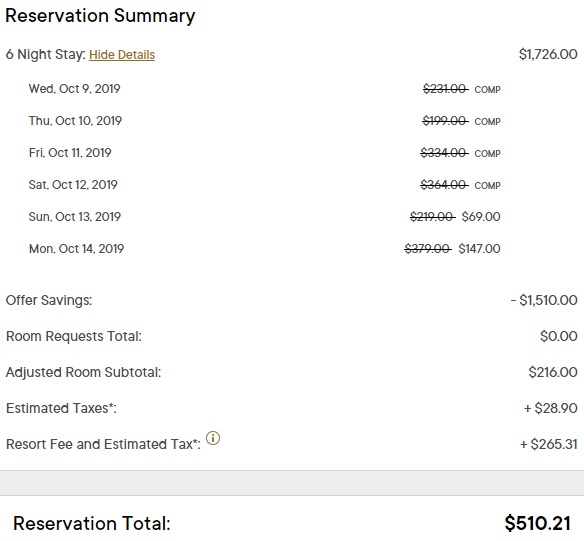584x541 pixels.
Task: Click the Reservation Total $510.21 amount
Action: click(x=537, y=523)
